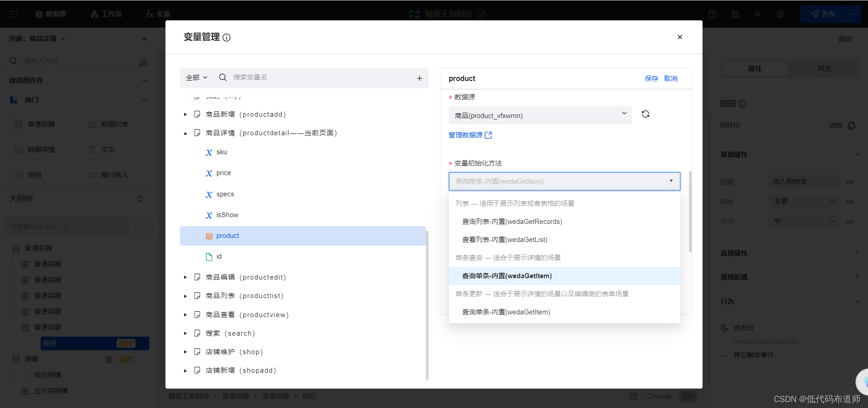Add the 数据列表 component

[x=116, y=124]
